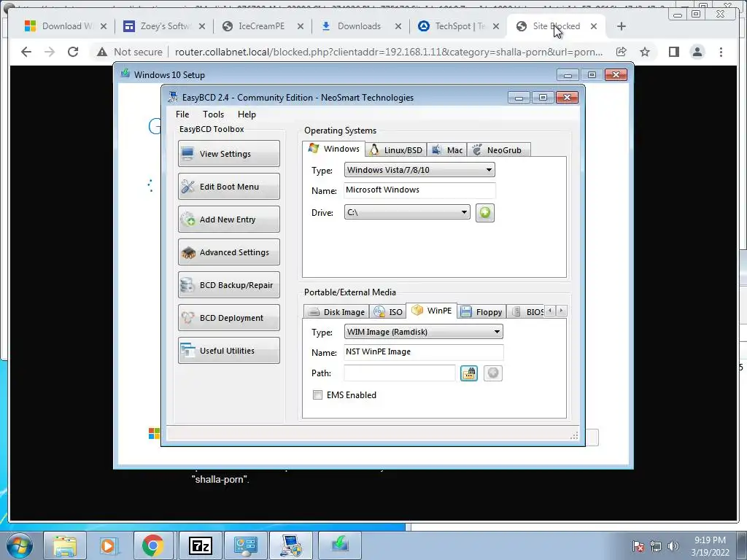Switch to the Downloads browser tab

[360, 26]
